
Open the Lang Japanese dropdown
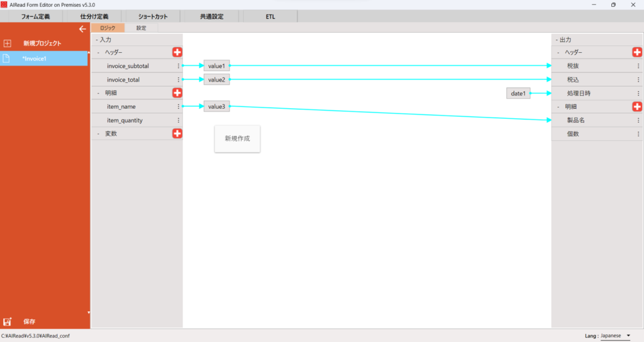tap(616, 336)
